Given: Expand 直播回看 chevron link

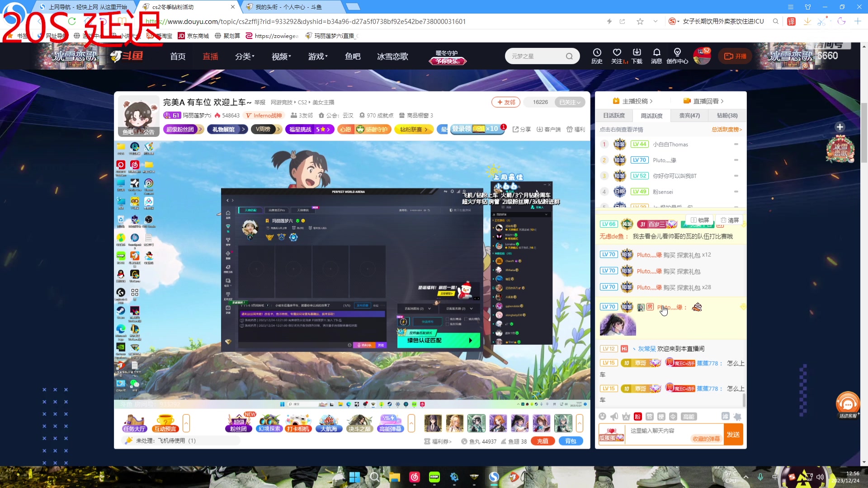Looking at the screenshot, I should pyautogui.click(x=703, y=101).
